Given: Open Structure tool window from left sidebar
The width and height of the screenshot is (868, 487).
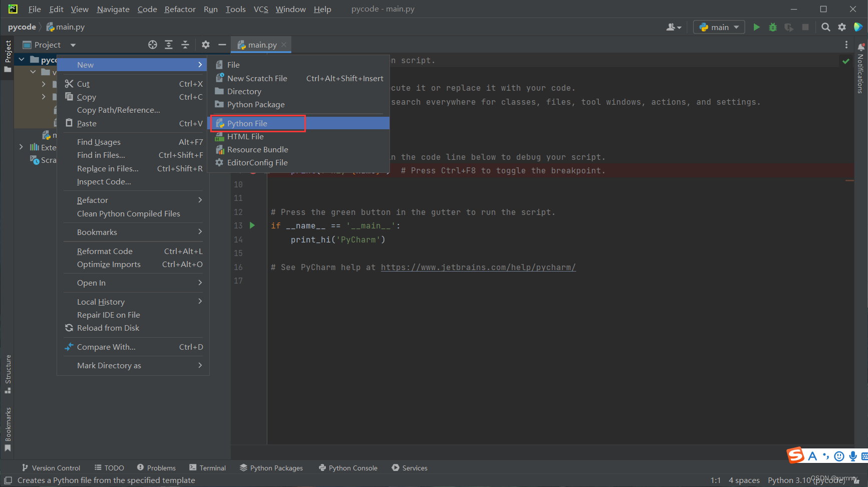Looking at the screenshot, I should click(8, 374).
